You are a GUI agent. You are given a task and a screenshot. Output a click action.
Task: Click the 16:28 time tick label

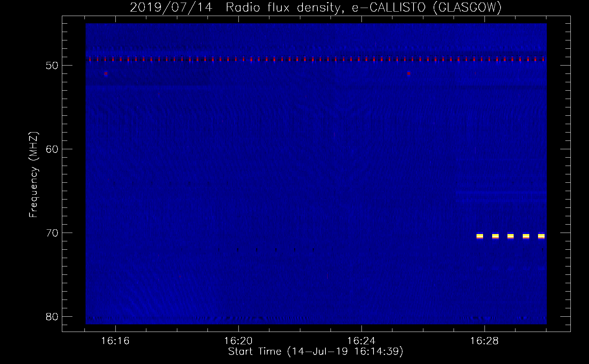click(485, 341)
